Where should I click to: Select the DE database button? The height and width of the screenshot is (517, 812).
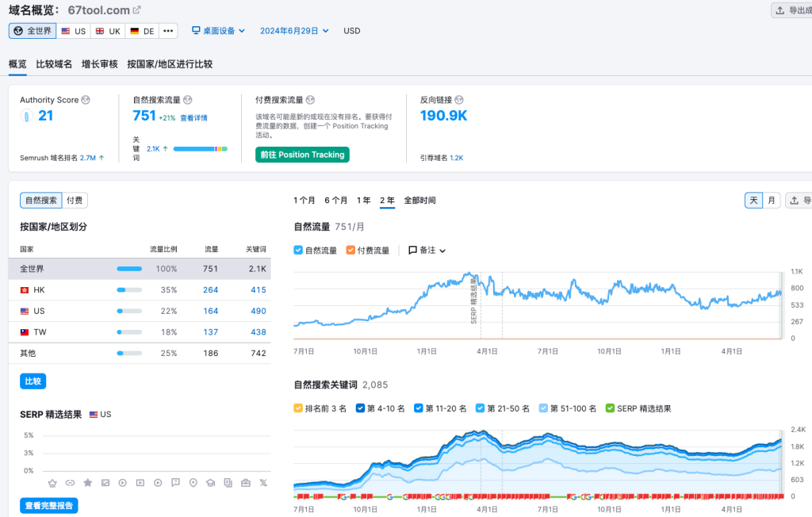point(142,31)
